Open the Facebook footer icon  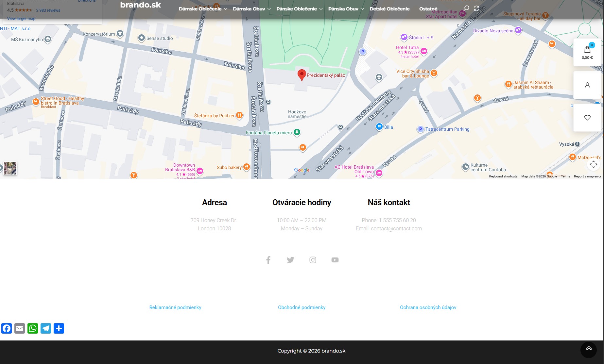[x=268, y=260]
